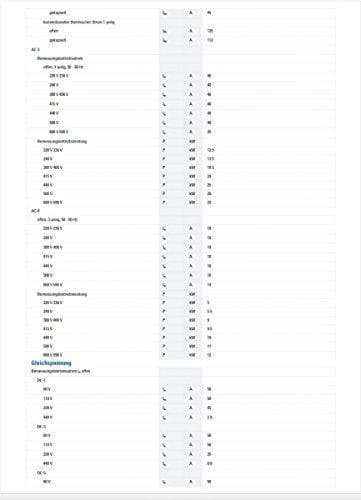Image resolution: width=361 pixels, height=500 pixels.
Task: Select the DC-3 subsection label
Action: pyautogui.click(x=41, y=427)
